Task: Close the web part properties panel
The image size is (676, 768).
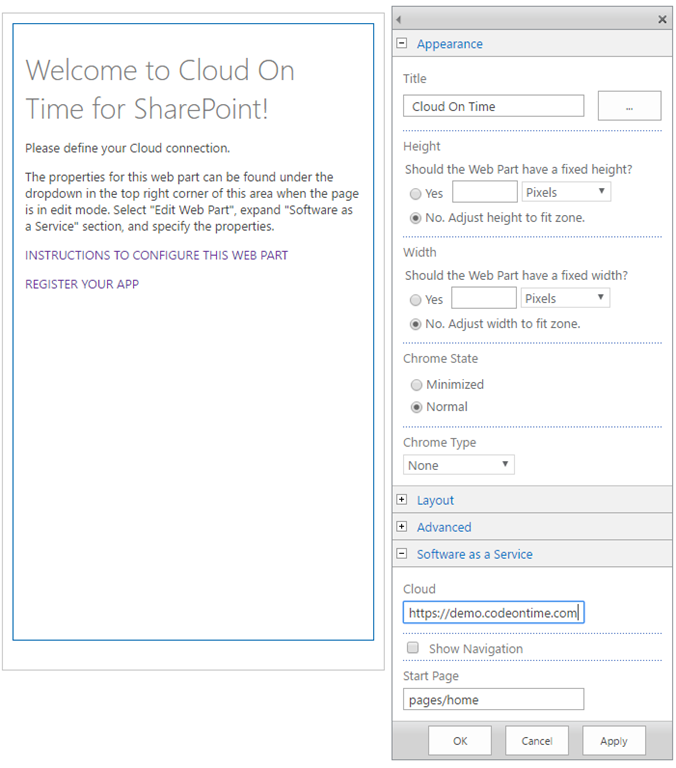Action: (662, 19)
